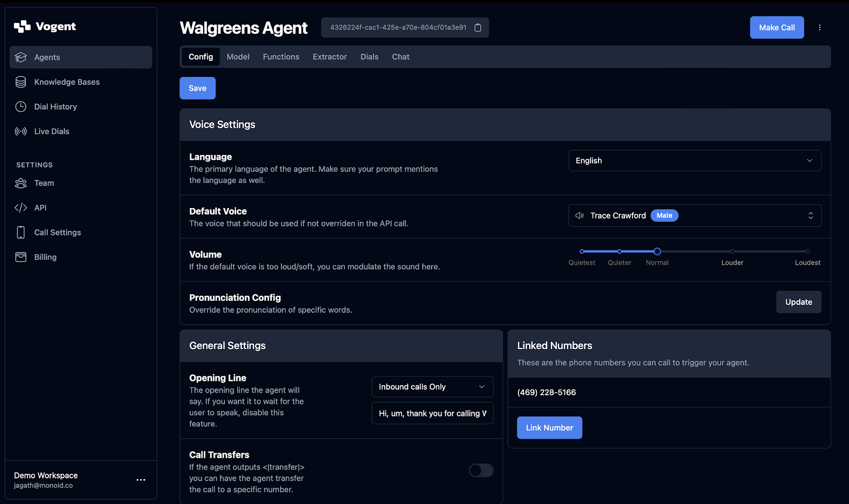Click the Dial History clock icon
Image resolution: width=849 pixels, height=504 pixels.
(x=21, y=107)
